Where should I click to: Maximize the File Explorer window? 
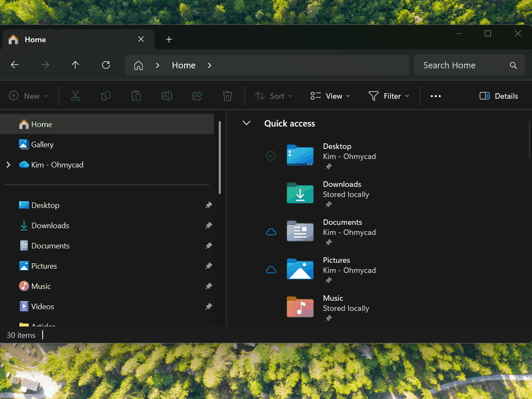coord(488,34)
